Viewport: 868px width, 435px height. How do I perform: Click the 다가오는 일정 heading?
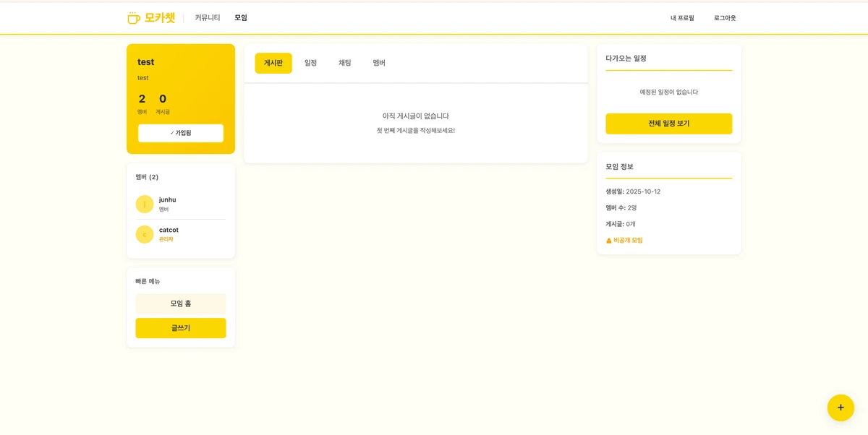(626, 59)
